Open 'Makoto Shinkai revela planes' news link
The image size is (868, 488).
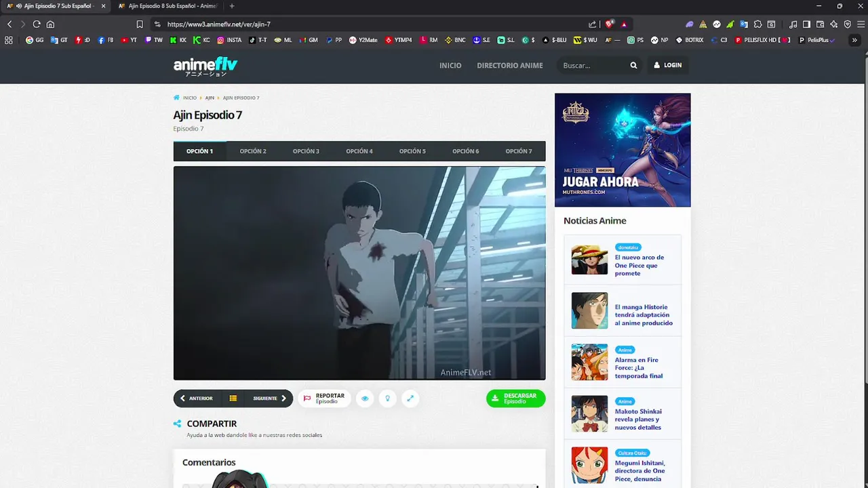coord(638,420)
